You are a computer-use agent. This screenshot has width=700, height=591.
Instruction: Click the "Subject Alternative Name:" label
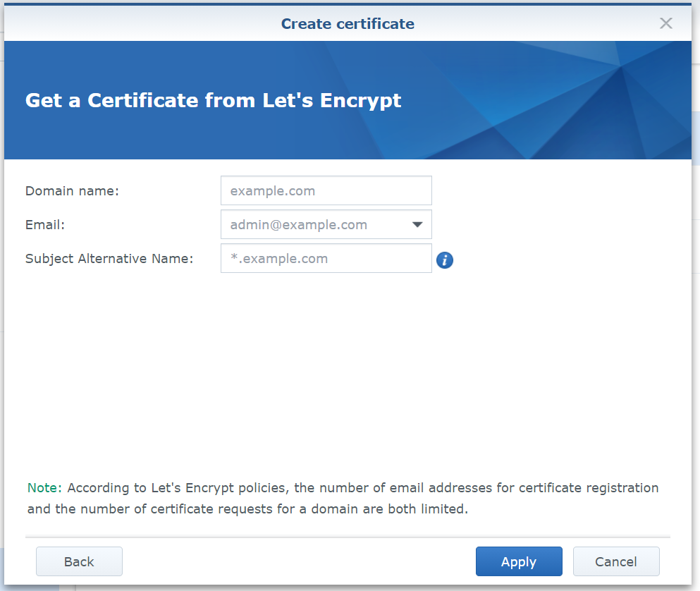(109, 259)
